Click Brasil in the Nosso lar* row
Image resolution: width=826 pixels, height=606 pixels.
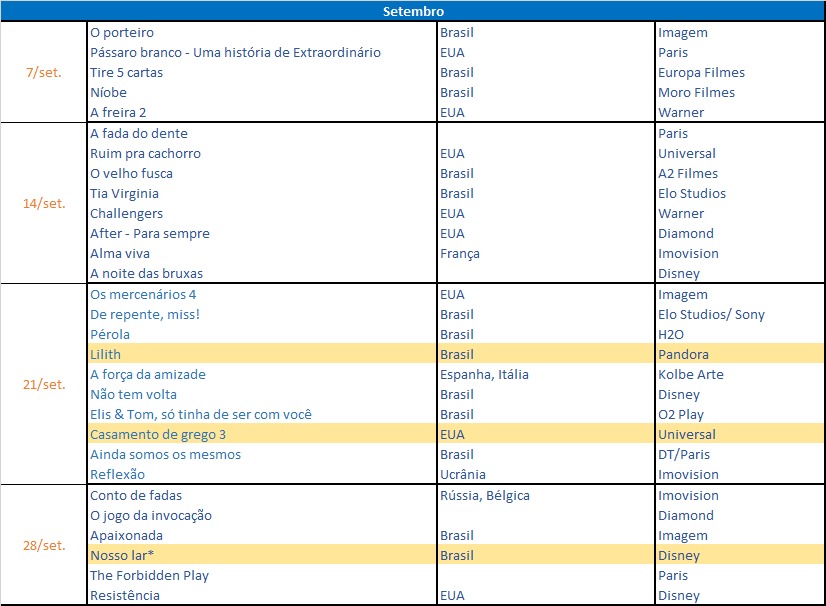457,556
